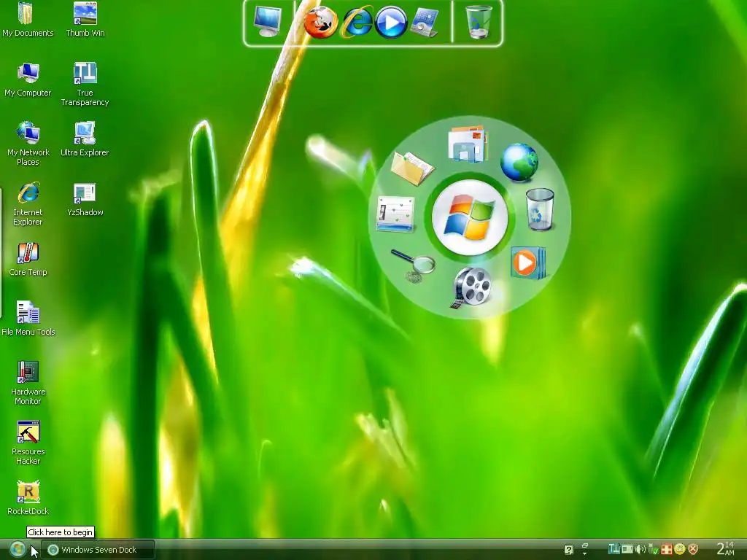Launch the YzShadow shortcut
747x560 pixels.
point(85,200)
